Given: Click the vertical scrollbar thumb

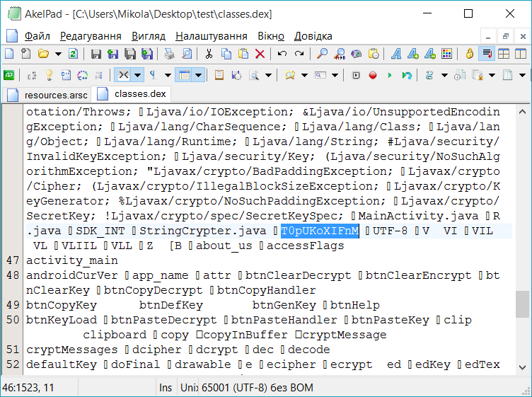Looking at the screenshot, I should point(522,304).
